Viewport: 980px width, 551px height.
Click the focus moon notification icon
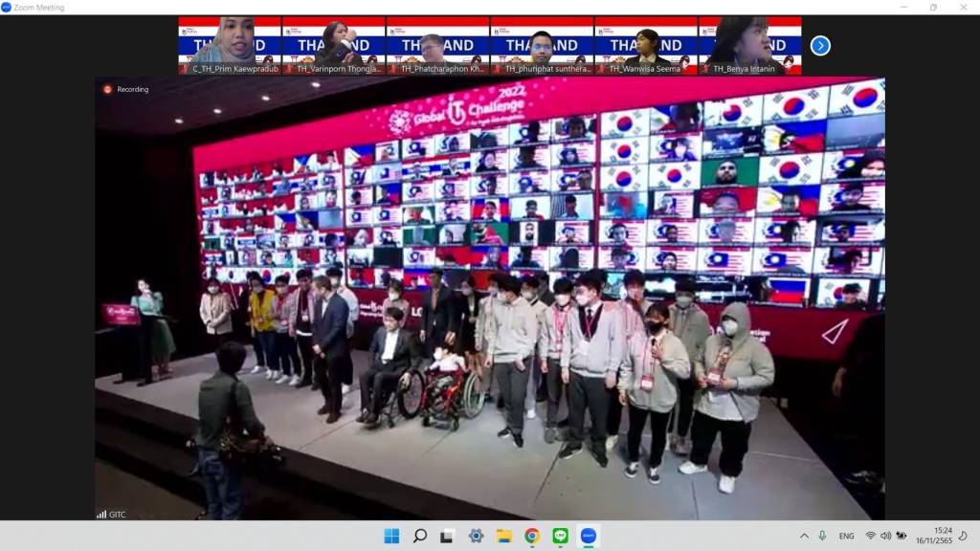pos(963,536)
